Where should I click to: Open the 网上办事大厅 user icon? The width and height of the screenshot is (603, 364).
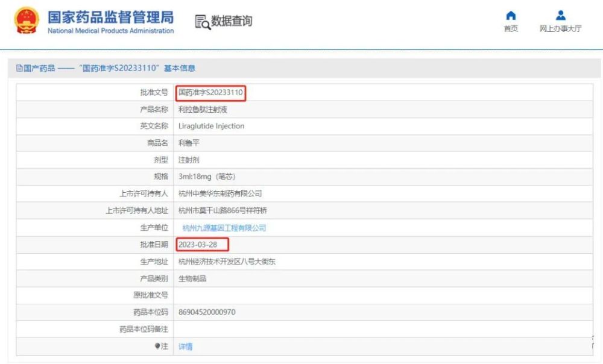click(x=561, y=16)
